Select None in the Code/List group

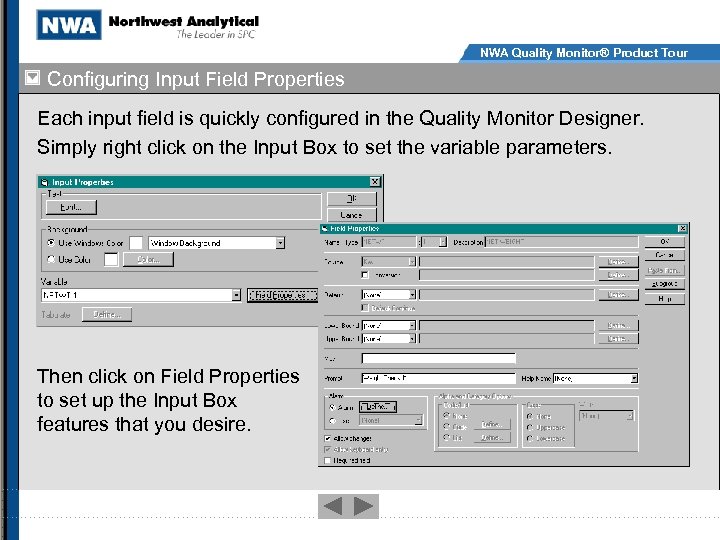(446, 416)
